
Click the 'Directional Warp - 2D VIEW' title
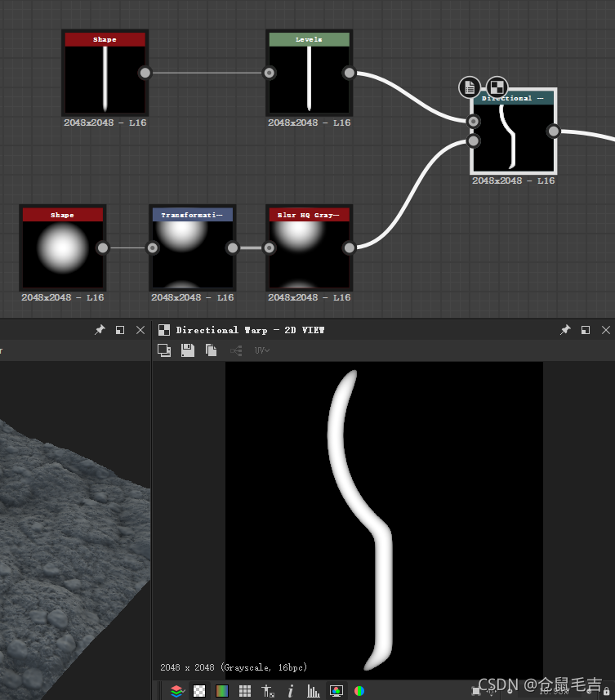point(251,330)
